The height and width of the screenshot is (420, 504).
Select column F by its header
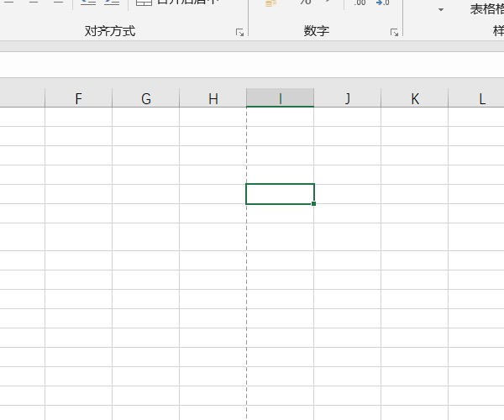[78, 98]
